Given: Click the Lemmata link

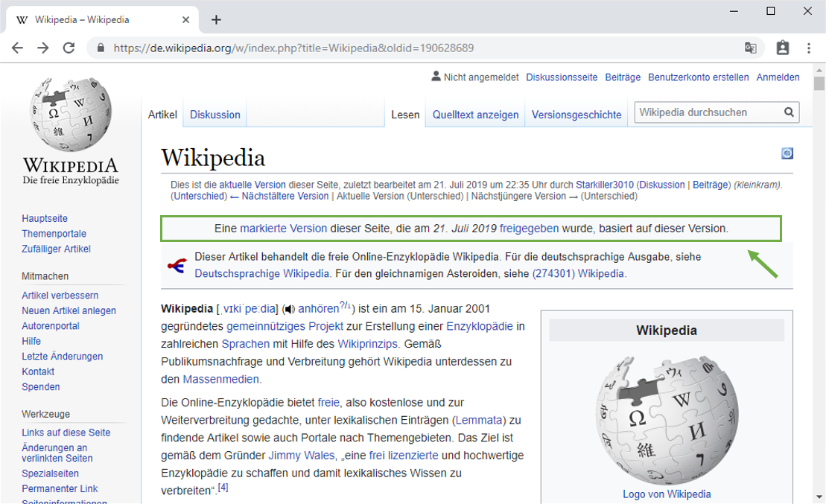Looking at the screenshot, I should tap(479, 421).
